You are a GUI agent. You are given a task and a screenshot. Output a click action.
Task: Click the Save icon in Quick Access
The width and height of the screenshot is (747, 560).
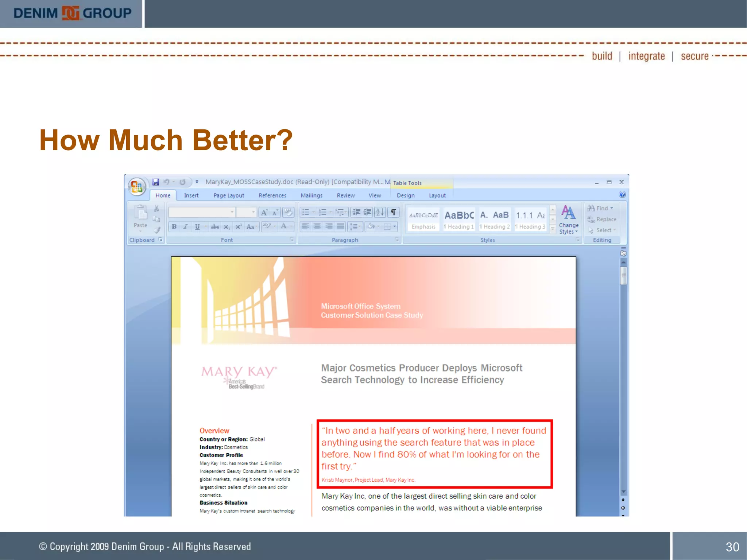pos(156,182)
